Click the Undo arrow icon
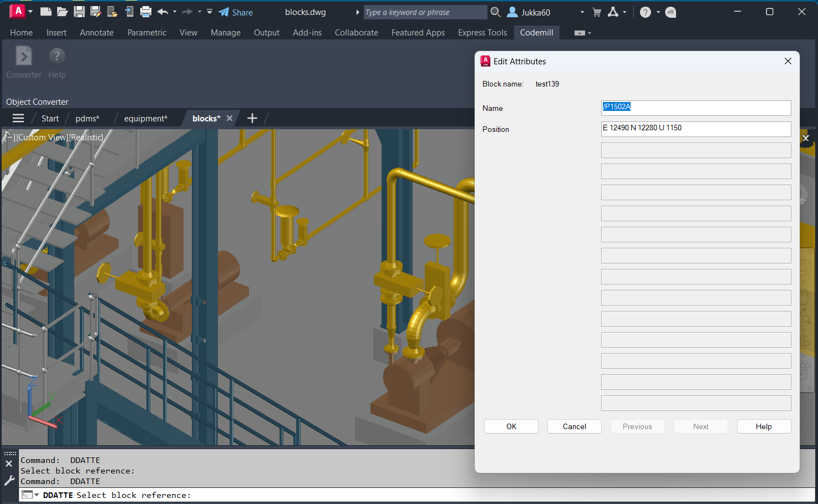 pos(162,12)
